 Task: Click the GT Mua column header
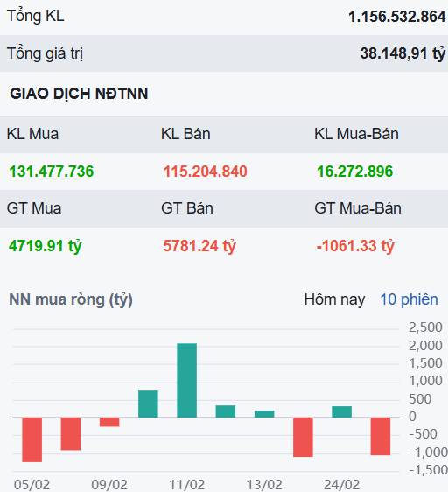34,208
